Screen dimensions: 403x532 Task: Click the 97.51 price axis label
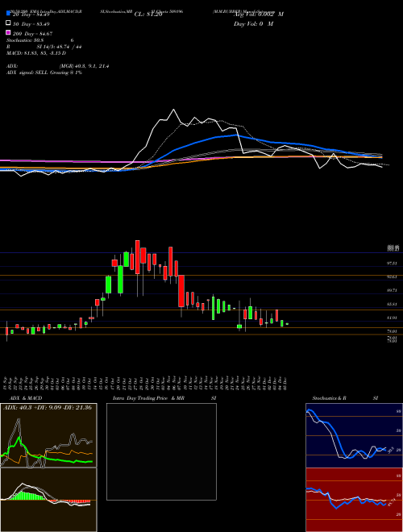393,264
